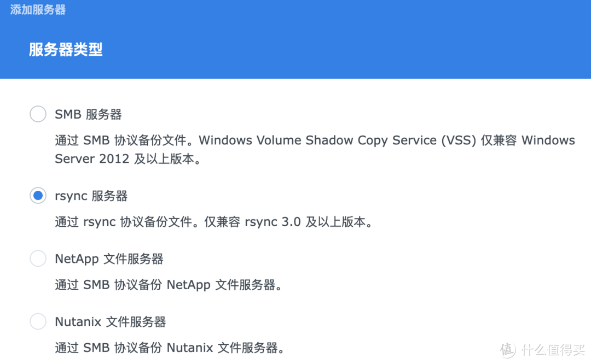Select the Nutanix 文件服务器 radio button
591x364 pixels.
pos(38,321)
